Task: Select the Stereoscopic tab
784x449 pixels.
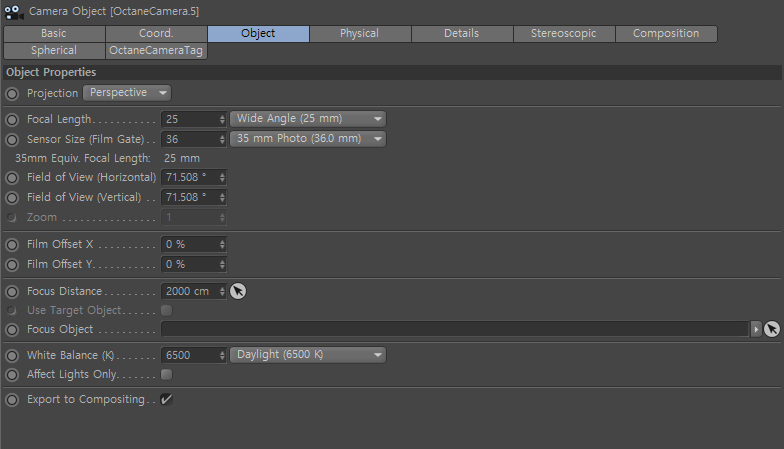Action: 564,34
